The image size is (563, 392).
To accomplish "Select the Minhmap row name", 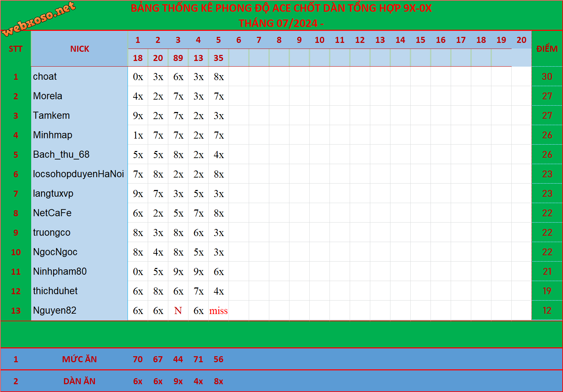I will pos(79,135).
